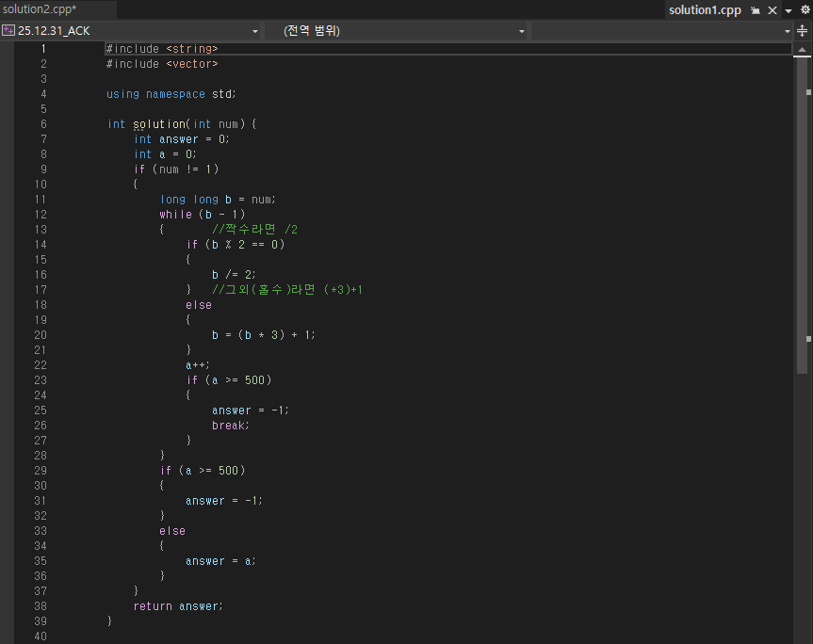Expand the 전역 범위 scope dropdown

tap(522, 31)
